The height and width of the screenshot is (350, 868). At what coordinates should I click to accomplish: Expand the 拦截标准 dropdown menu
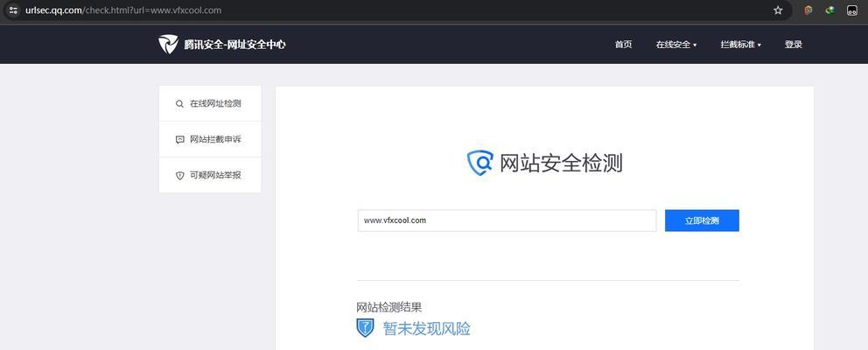[x=740, y=45]
